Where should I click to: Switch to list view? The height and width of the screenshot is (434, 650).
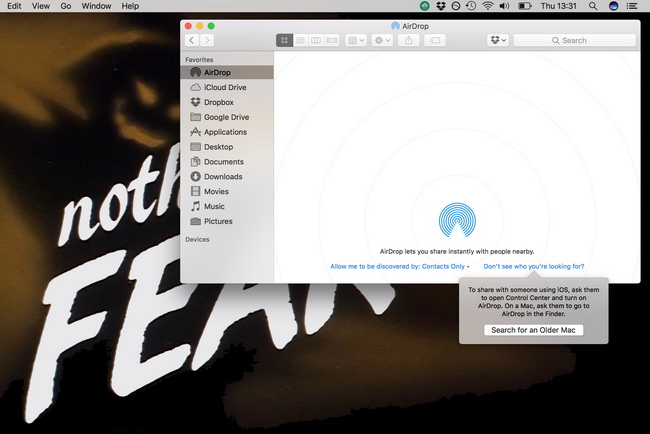click(x=300, y=40)
